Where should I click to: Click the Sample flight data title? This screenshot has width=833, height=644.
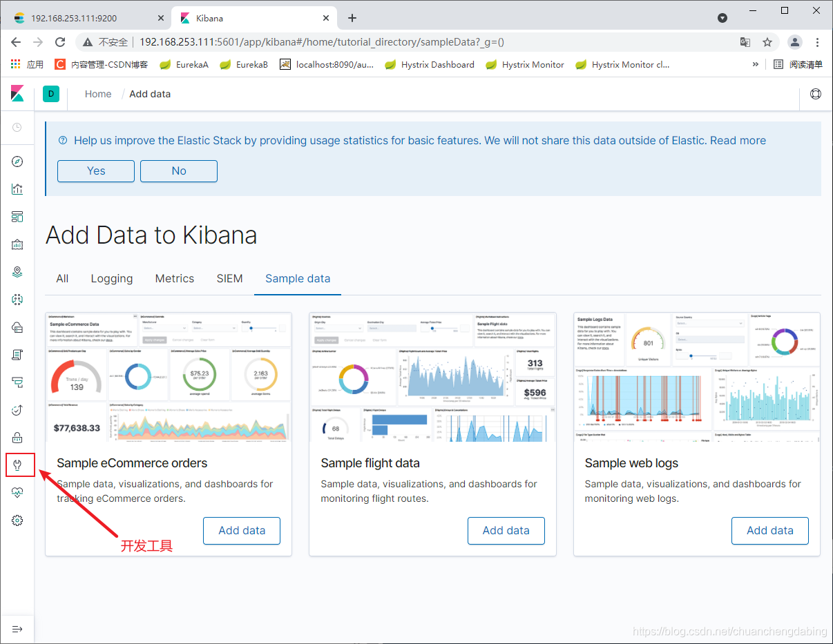pyautogui.click(x=370, y=463)
